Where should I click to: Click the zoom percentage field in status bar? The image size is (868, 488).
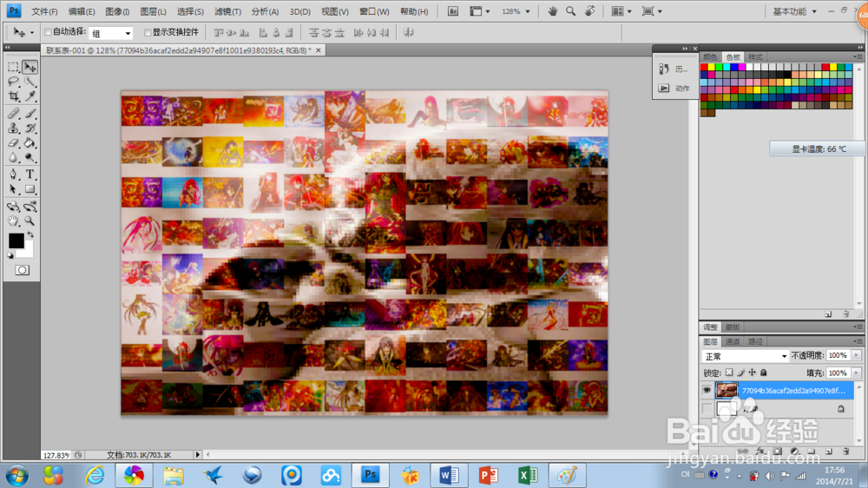pyautogui.click(x=56, y=455)
